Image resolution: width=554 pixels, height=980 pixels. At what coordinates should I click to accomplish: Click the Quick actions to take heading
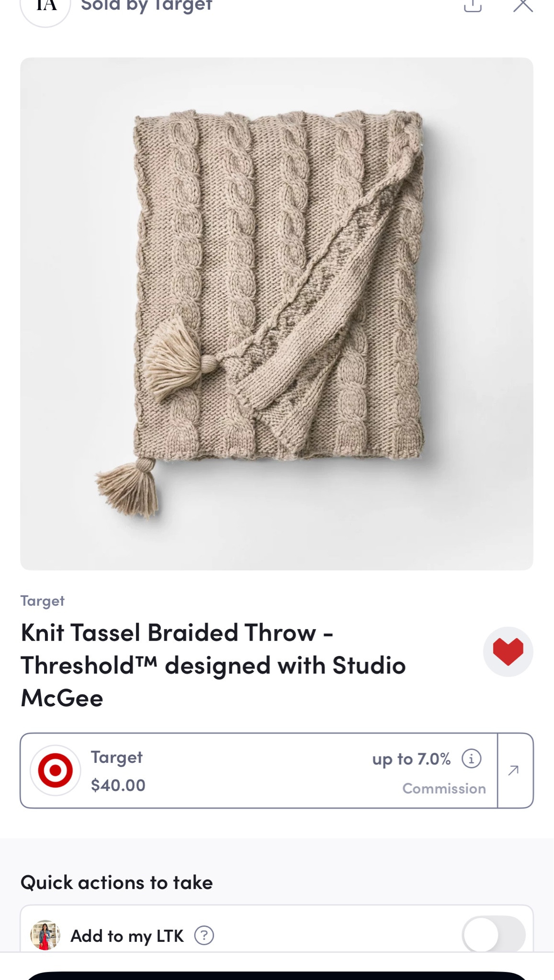pyautogui.click(x=117, y=882)
